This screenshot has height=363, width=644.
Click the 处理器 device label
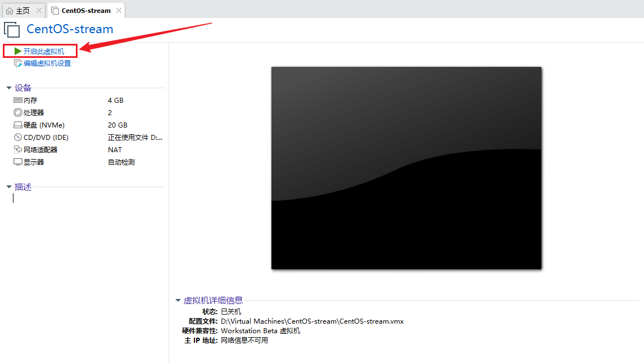(34, 112)
